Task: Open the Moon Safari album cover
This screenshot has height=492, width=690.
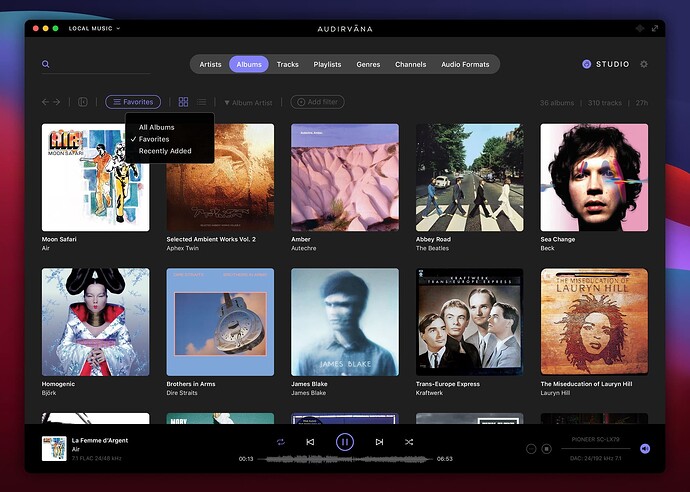Action: (95, 177)
